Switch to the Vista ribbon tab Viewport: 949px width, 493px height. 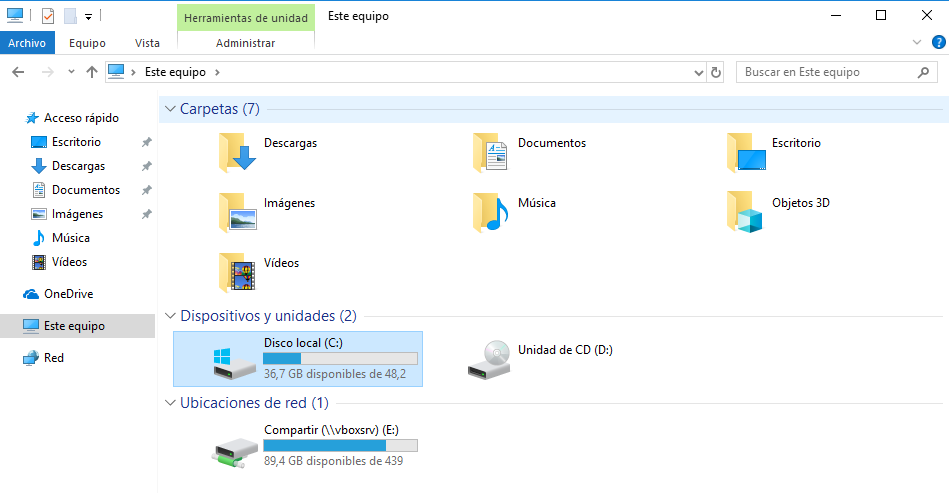pos(147,43)
